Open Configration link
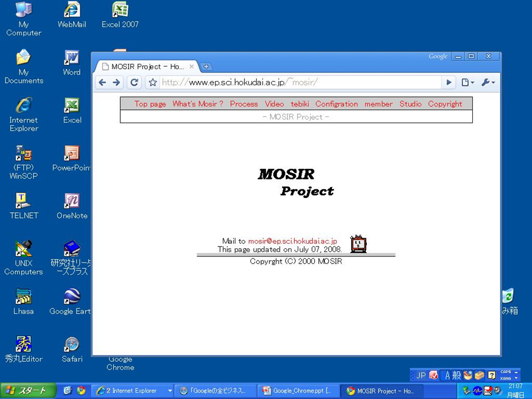 (336, 104)
